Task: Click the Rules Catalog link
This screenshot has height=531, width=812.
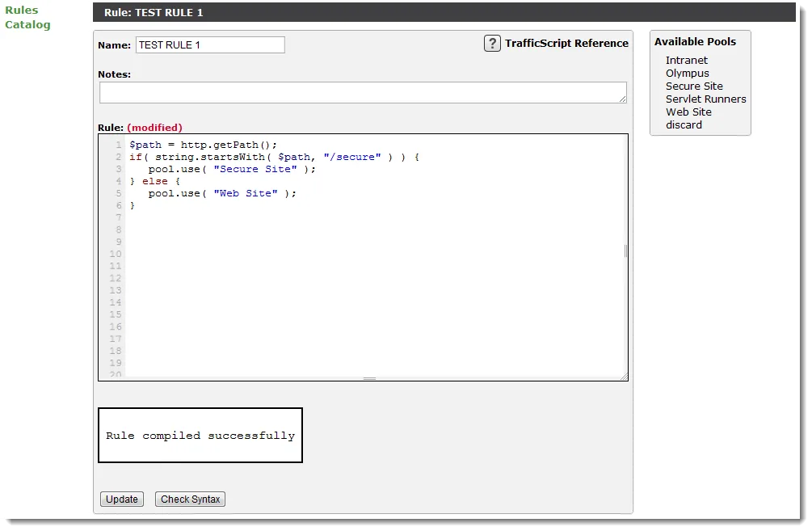Action: 27,17
